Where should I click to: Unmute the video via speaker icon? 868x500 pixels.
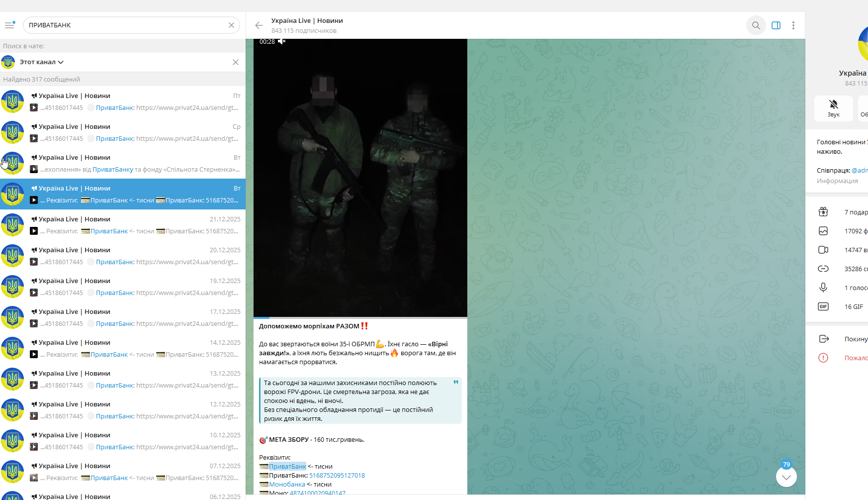281,41
